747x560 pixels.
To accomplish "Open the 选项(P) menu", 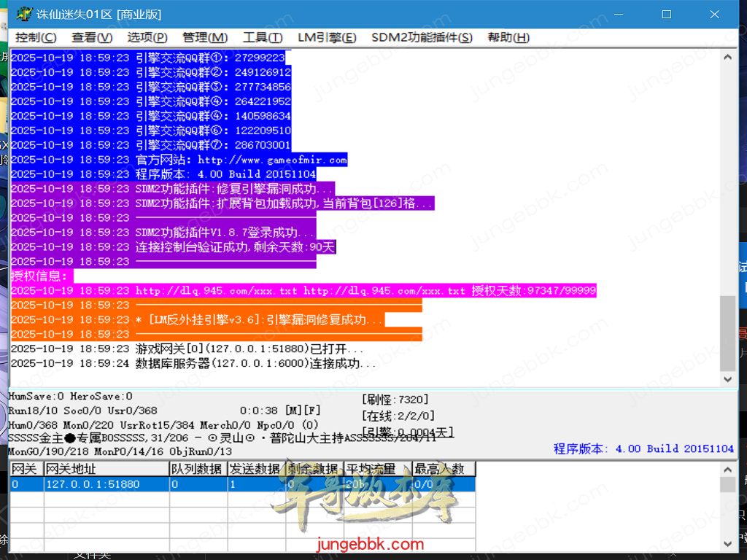I will click(x=147, y=38).
